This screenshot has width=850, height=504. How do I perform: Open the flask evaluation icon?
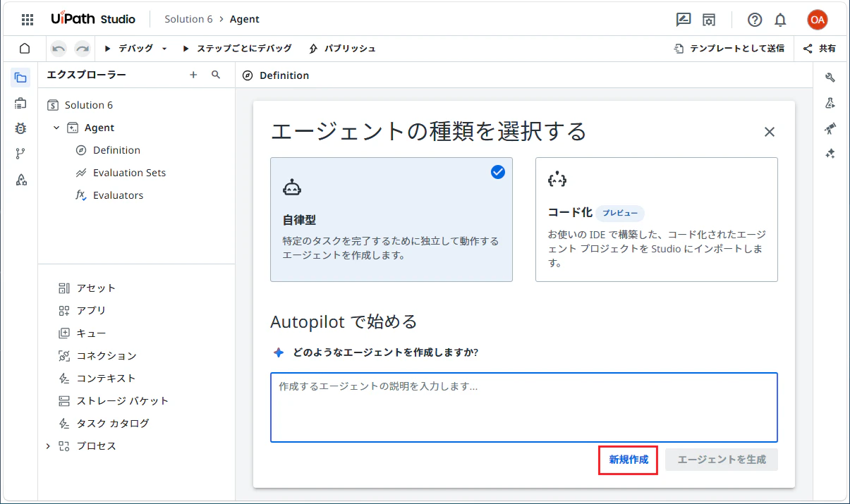coord(830,104)
